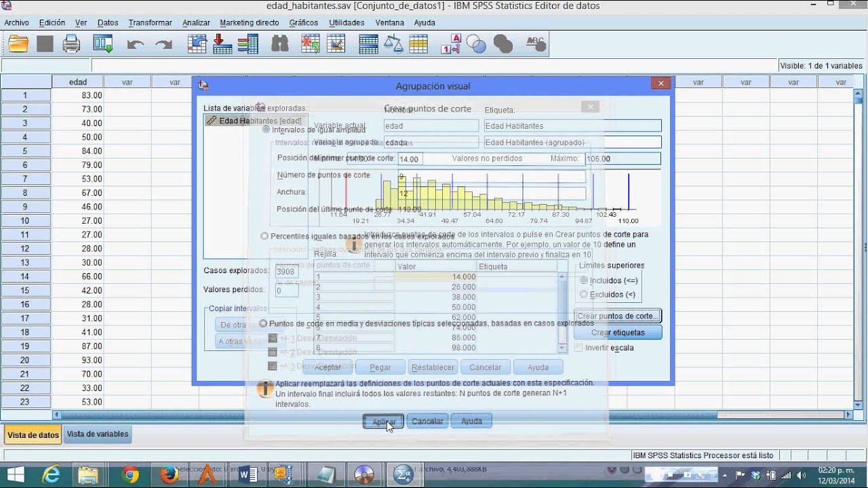Click the Restablecer button
Image resolution: width=868 pixels, height=488 pixels.
click(x=433, y=367)
